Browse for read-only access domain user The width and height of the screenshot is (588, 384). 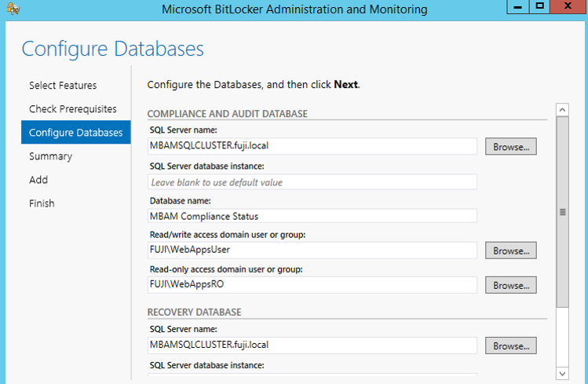511,285
